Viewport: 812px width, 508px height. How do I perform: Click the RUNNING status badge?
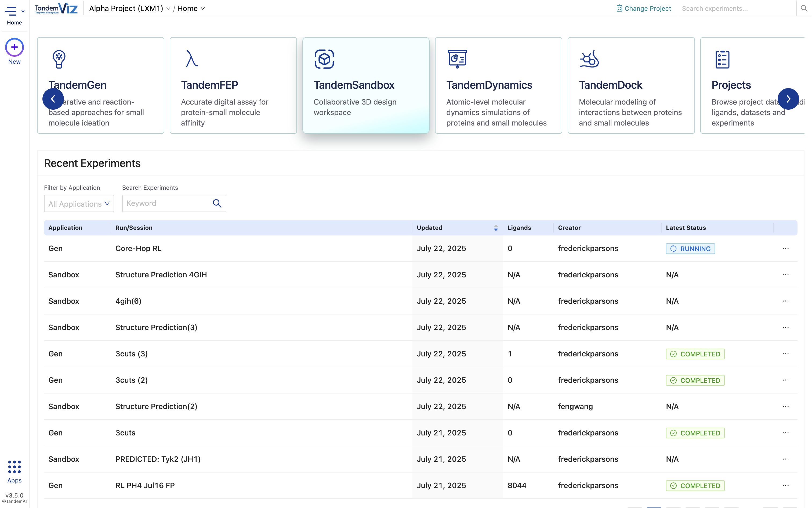coord(690,249)
